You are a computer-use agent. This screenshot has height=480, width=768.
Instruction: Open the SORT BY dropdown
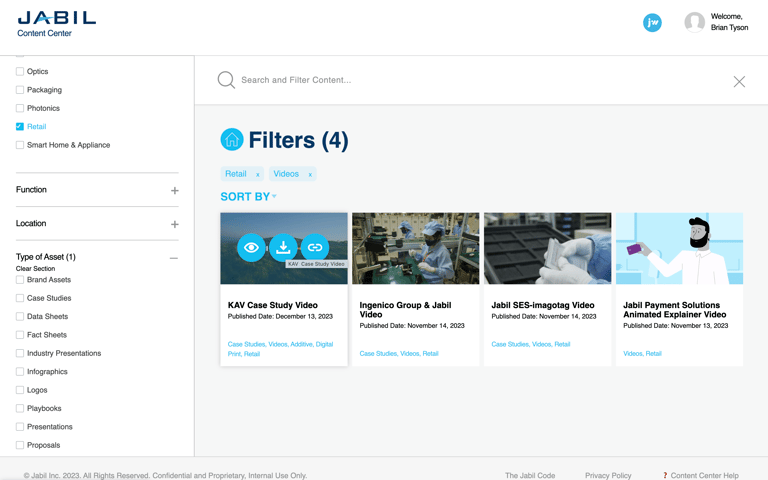click(x=248, y=196)
